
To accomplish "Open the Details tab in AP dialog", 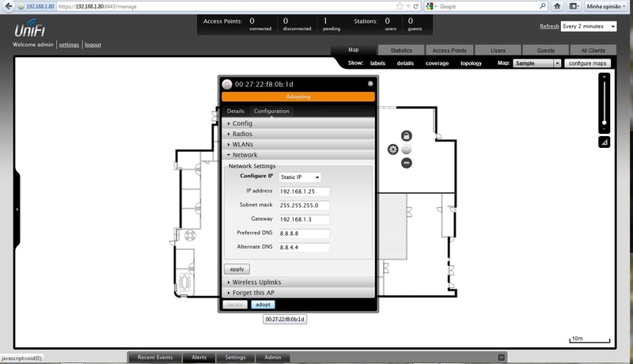I will tap(235, 111).
